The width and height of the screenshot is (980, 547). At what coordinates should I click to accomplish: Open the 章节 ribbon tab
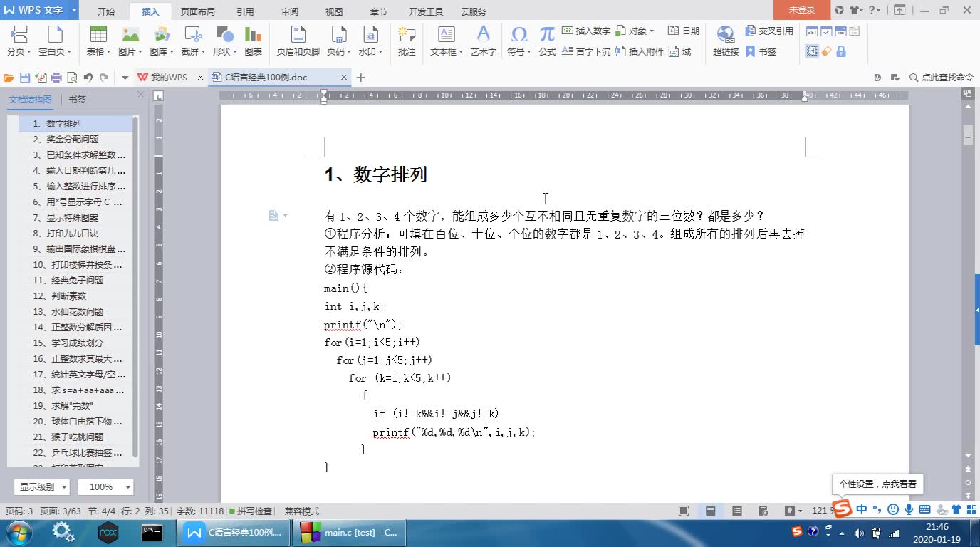[378, 11]
